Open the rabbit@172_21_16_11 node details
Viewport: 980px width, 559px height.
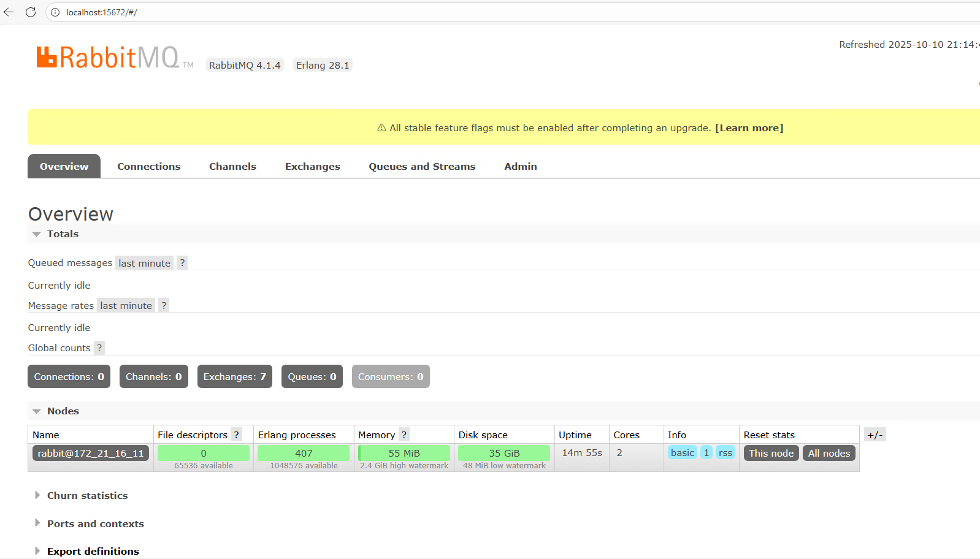[x=91, y=453]
